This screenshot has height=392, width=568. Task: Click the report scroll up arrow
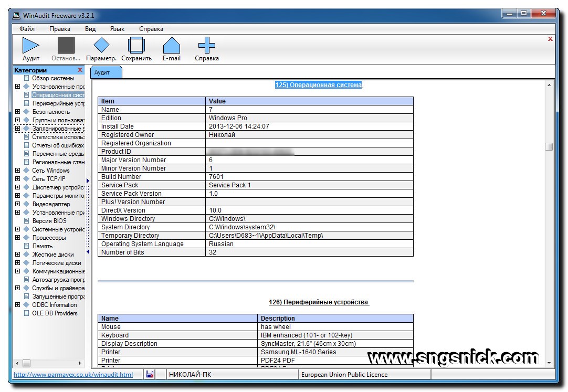549,85
